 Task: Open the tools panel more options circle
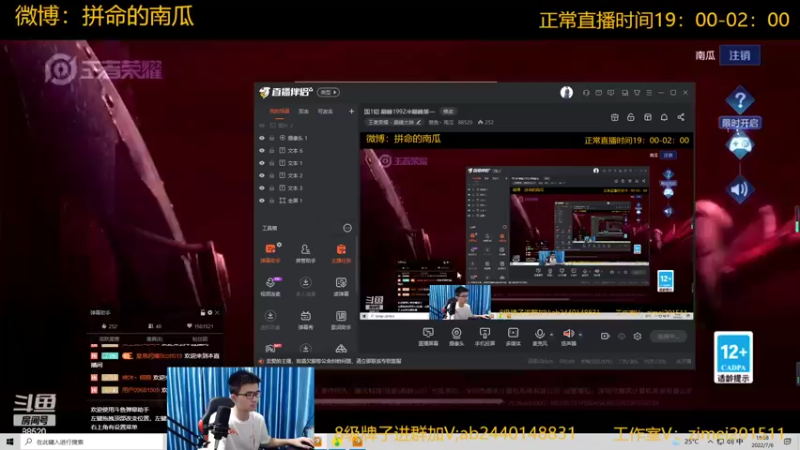pos(347,228)
